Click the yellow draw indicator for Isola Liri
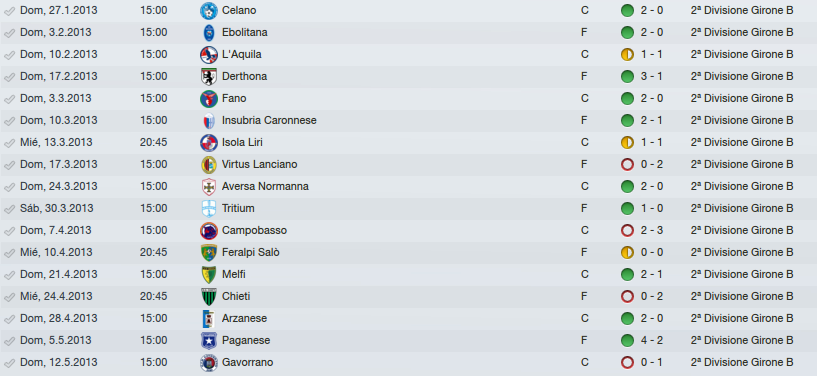Viewport: 817px width, 376px height. point(627,142)
